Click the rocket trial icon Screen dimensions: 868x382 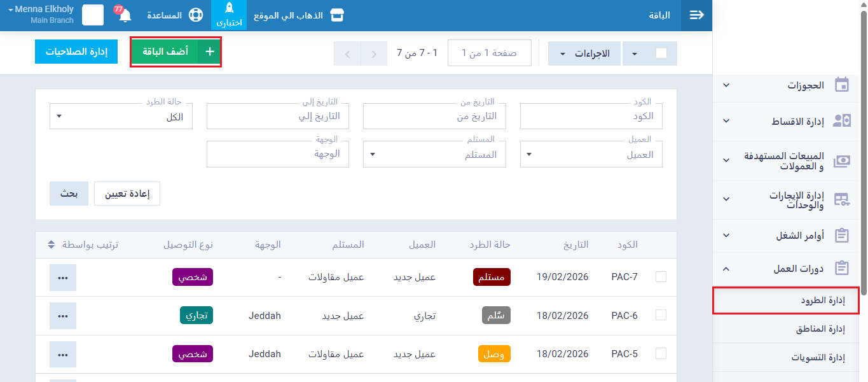(229, 9)
